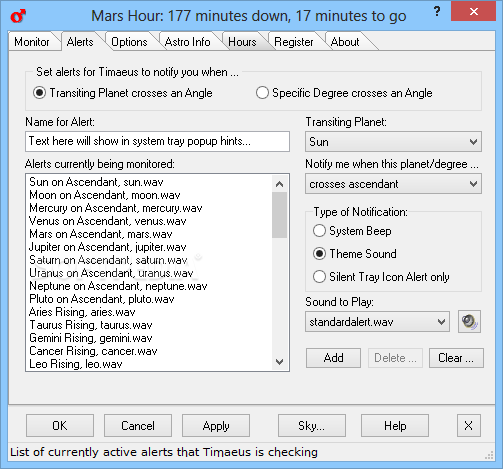
Task: Click the Mars symbol title bar icon
Action: [x=18, y=16]
